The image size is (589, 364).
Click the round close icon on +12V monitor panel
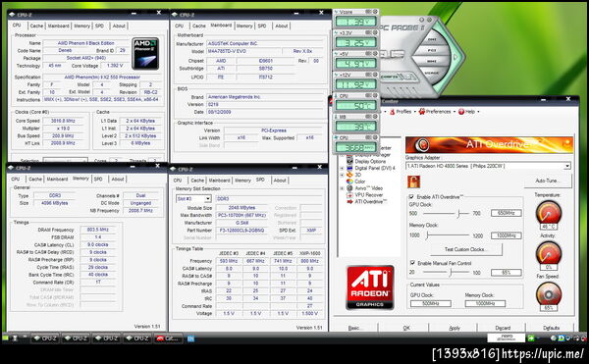[x=375, y=75]
